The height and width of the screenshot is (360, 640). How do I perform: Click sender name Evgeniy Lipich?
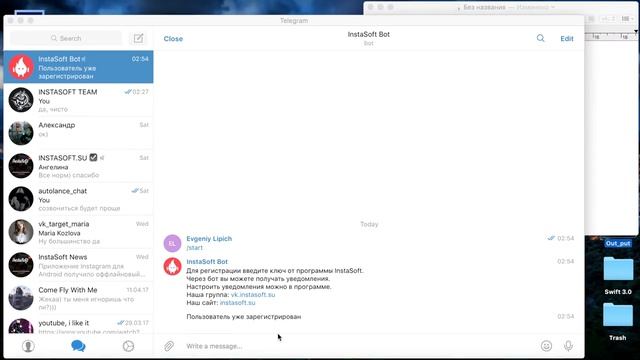209,239
